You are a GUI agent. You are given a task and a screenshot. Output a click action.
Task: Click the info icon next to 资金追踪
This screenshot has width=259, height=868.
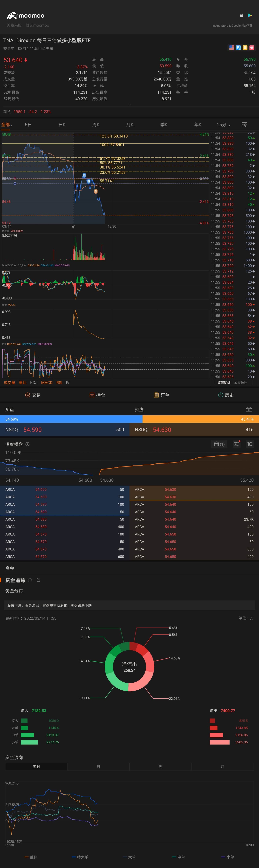point(30,580)
